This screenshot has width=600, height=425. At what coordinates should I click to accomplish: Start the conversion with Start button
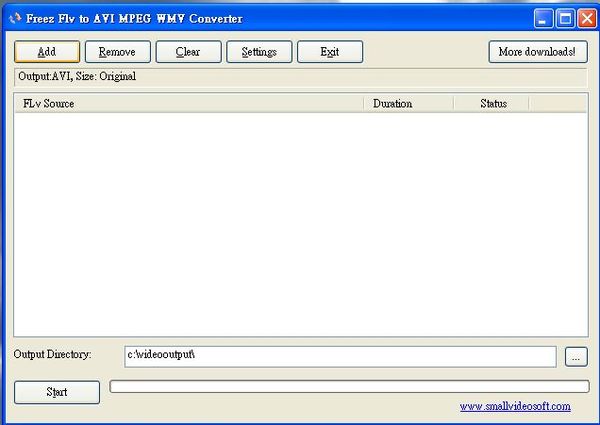pos(57,392)
